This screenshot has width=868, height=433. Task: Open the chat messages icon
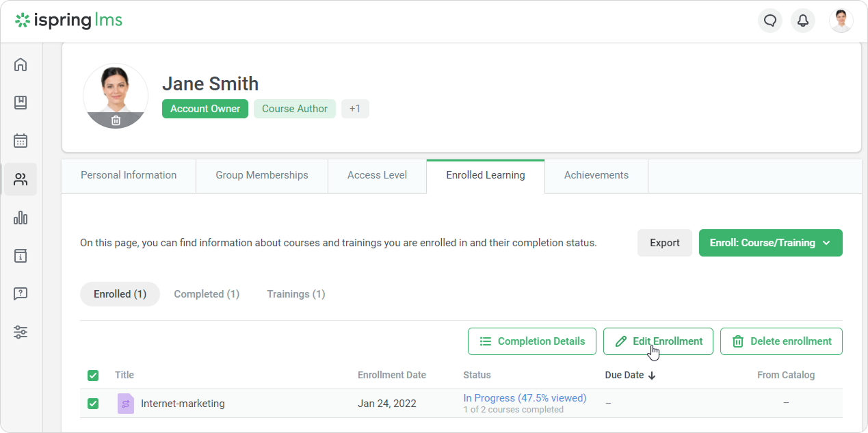770,21
